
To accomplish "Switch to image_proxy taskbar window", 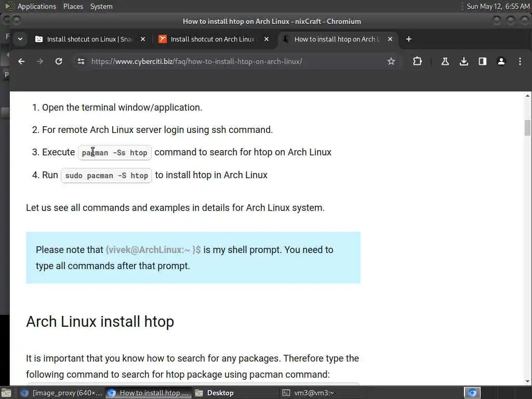I will tap(61, 393).
